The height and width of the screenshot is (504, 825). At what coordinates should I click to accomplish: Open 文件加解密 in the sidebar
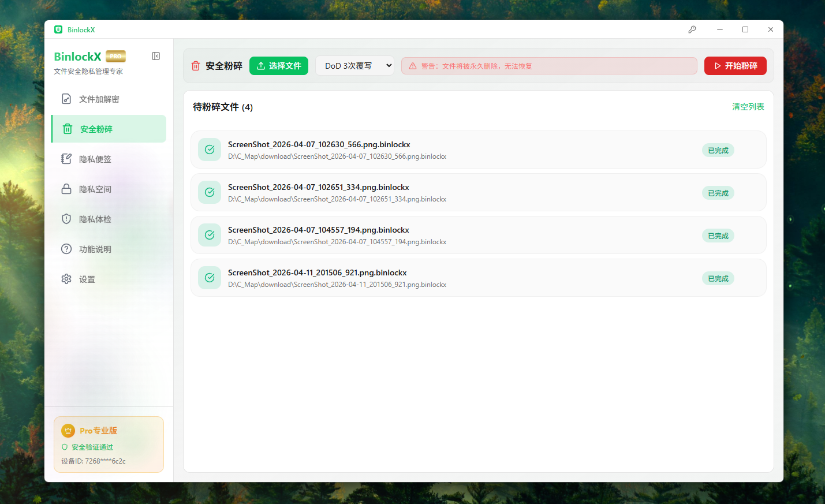pos(109,99)
